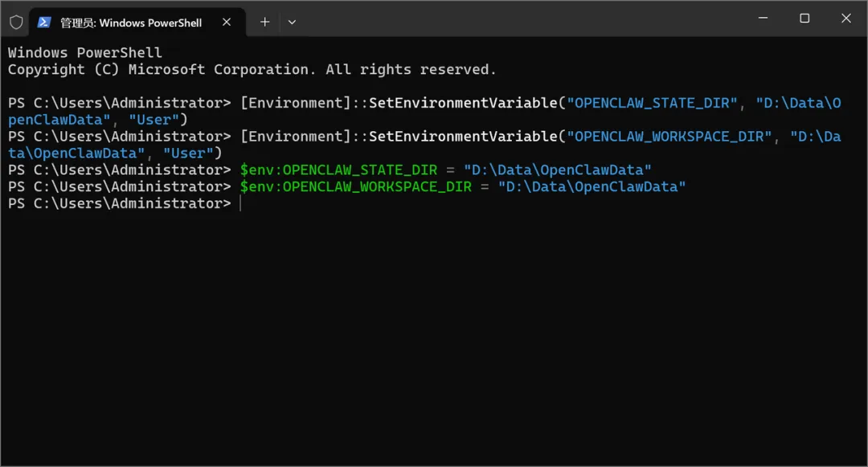
Task: Click the "D:\Data\OpenClawData" value on the $env:OPENCLAW_STATE_DIR line
Action: [x=558, y=170]
